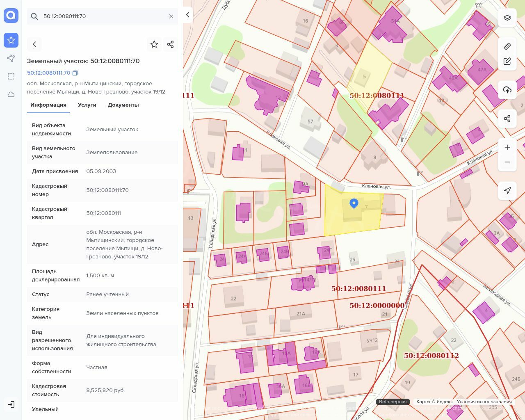This screenshot has height=420, width=525.
Task: Activate the map edit/draw tool
Action: [x=507, y=61]
